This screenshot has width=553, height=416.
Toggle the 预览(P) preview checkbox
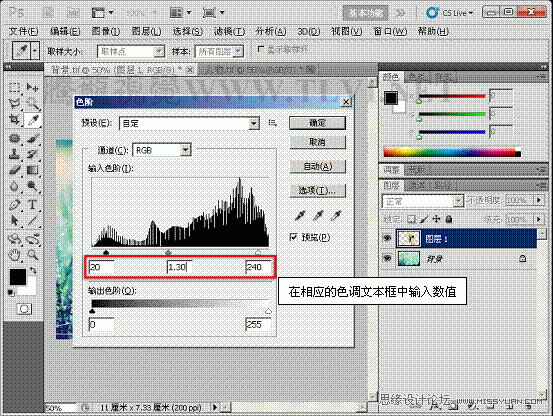pyautogui.click(x=293, y=237)
